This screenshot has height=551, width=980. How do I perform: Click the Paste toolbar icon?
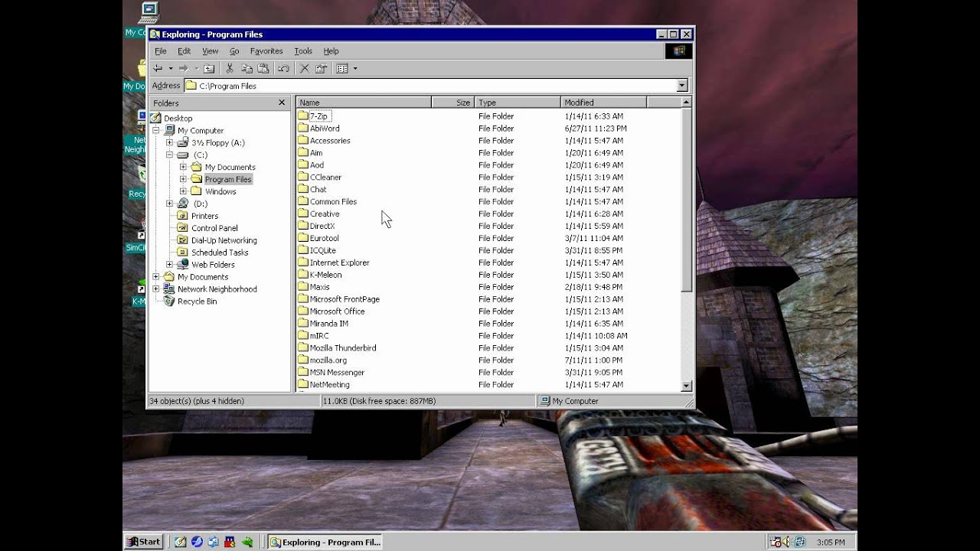click(263, 68)
